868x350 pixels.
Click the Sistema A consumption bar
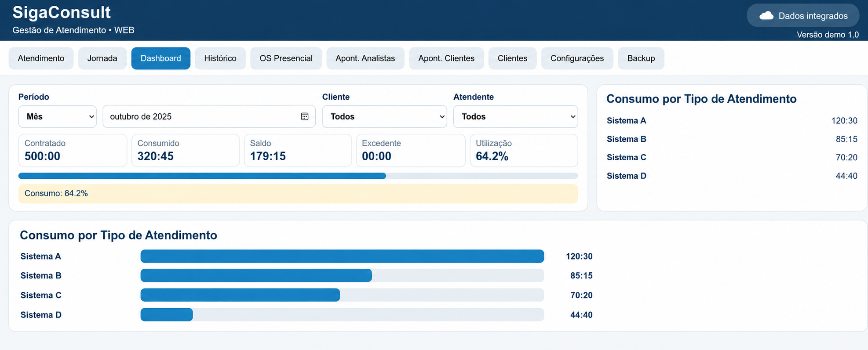coord(342,256)
